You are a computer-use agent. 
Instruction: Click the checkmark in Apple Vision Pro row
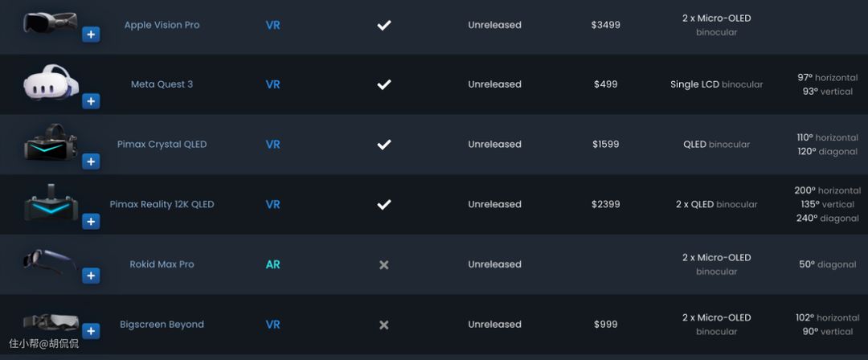click(384, 25)
